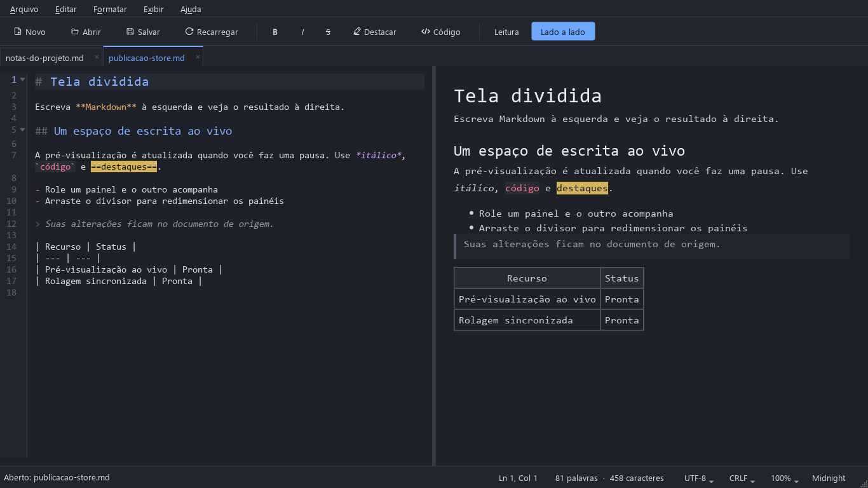The image size is (868, 488).
Task: Click '## Um espaço de escrita ao vivo' line
Action: click(x=133, y=131)
